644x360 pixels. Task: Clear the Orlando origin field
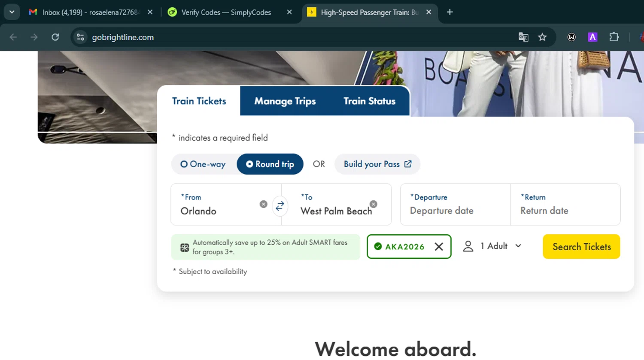(264, 204)
